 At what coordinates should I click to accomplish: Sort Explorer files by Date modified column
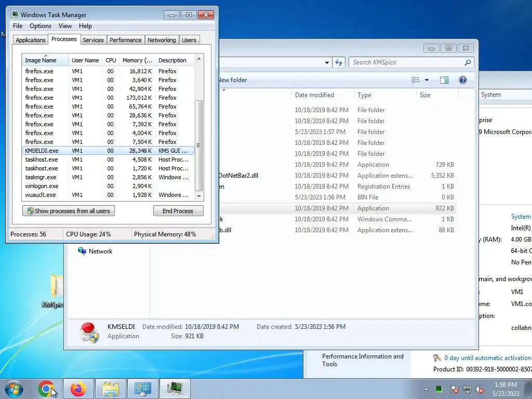click(322, 95)
